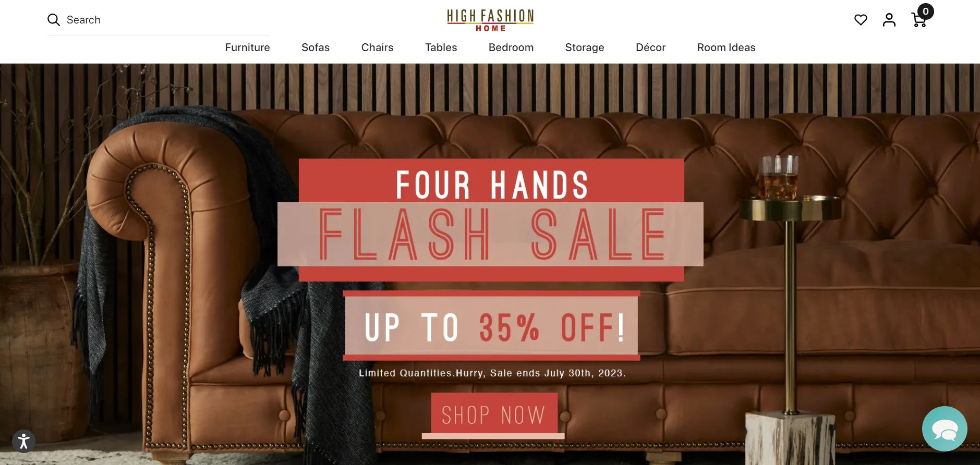Image resolution: width=980 pixels, height=465 pixels.
Task: Open the wishlist heart icon
Action: (x=861, y=20)
